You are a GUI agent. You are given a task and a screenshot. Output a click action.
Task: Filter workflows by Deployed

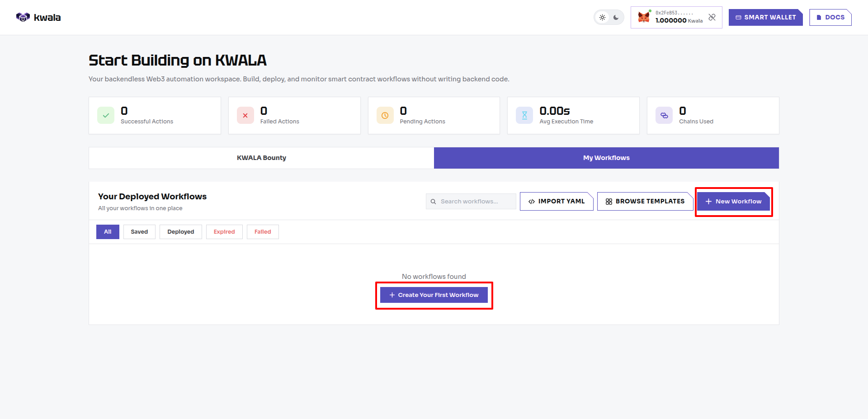point(181,232)
